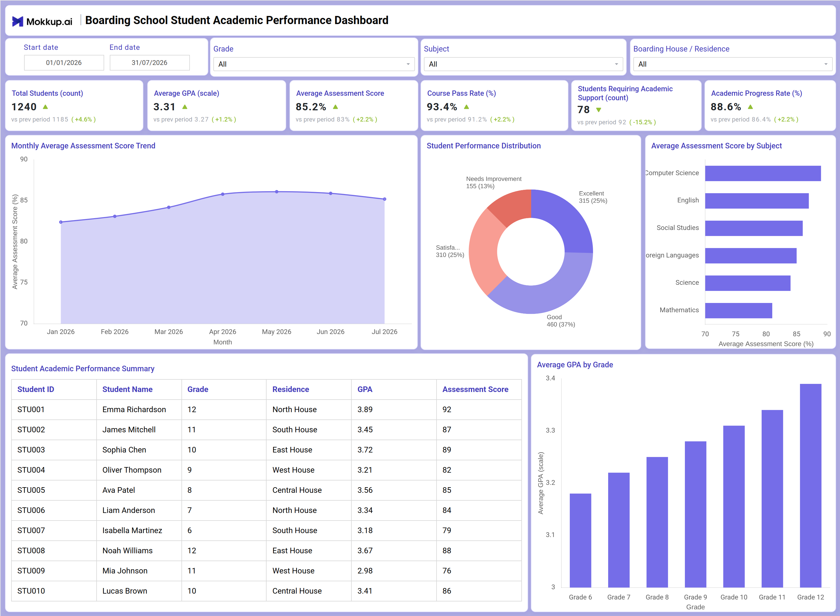This screenshot has height=616, width=840.
Task: Click the down arrow beside 78 support count
Action: [x=599, y=110]
